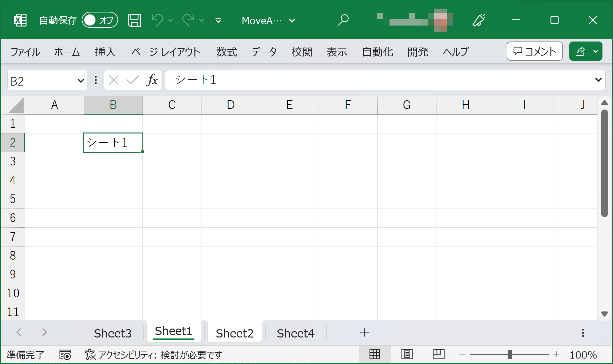Click the 準備完了 status indicator
This screenshot has height=364, width=613.
(26, 355)
